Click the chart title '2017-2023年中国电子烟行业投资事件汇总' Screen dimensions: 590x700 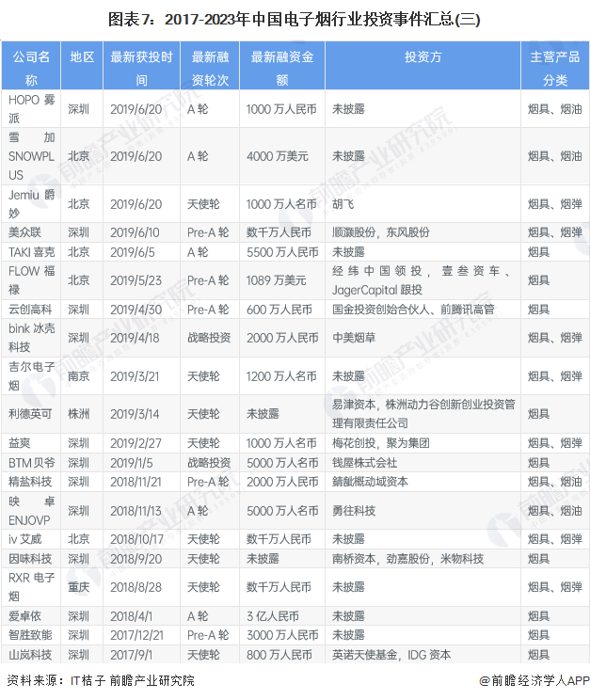[x=309, y=20]
